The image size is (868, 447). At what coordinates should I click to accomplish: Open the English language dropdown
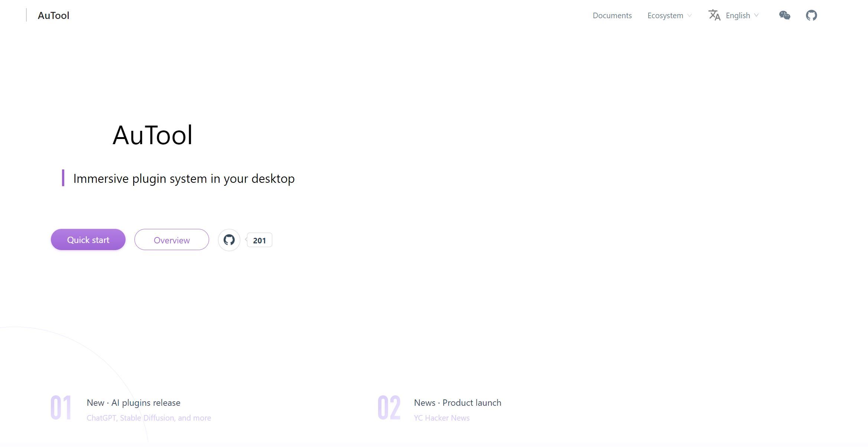tap(738, 16)
